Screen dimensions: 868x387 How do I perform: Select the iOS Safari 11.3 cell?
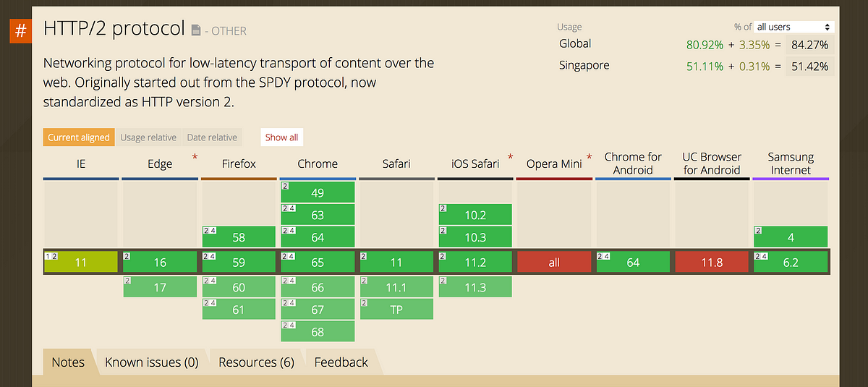(475, 286)
